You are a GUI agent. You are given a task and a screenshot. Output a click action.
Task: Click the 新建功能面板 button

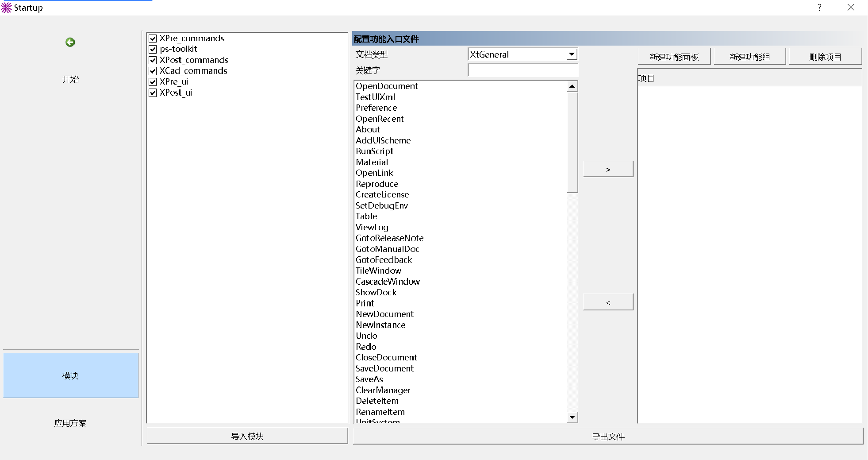tap(674, 57)
